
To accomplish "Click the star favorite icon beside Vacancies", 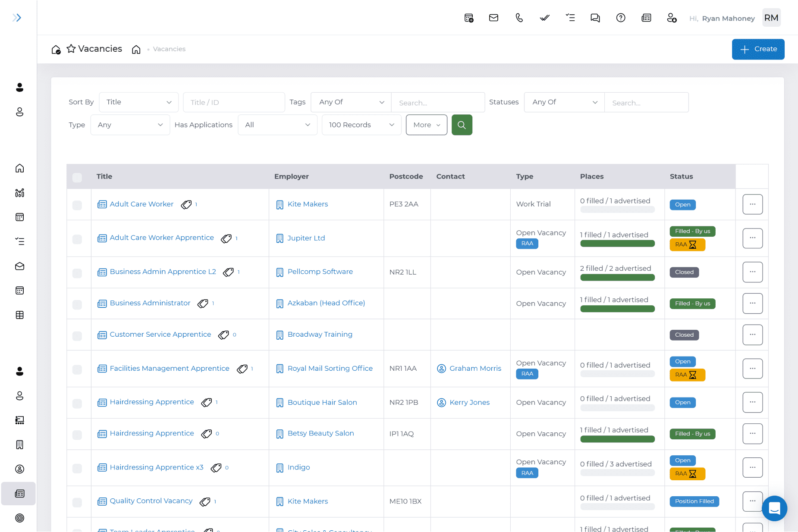I will coord(71,49).
